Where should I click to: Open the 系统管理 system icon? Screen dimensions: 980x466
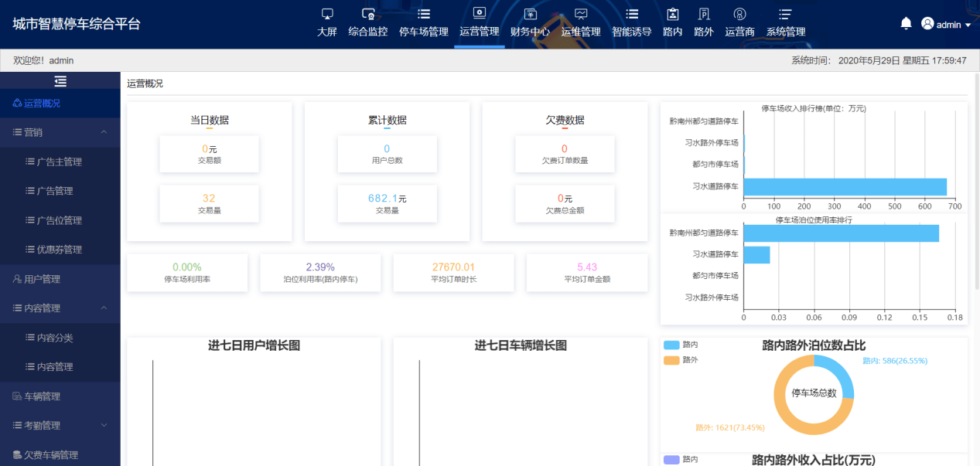[786, 14]
